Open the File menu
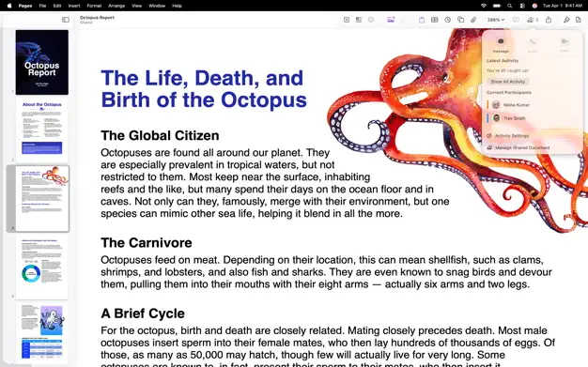 43,6
